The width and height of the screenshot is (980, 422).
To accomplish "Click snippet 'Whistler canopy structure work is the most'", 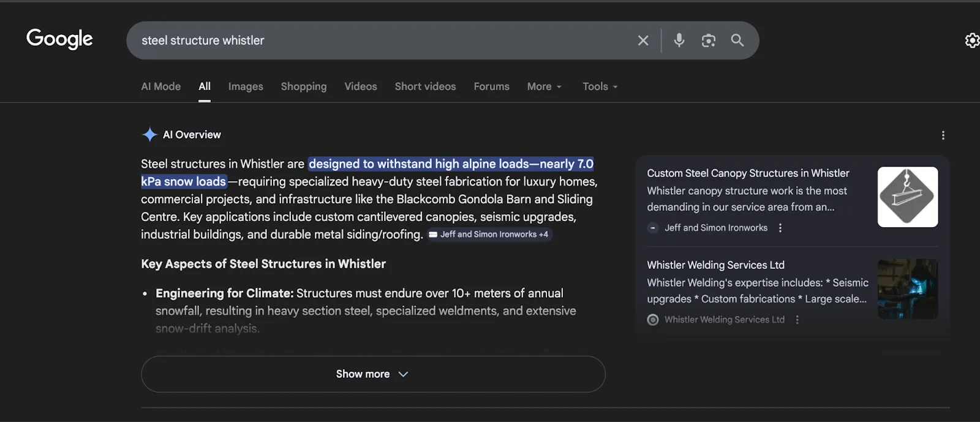I will point(747,191).
